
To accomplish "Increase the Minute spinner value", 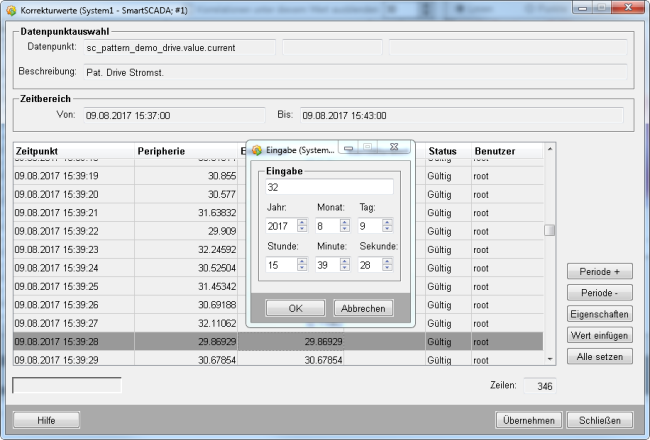I will coord(345,261).
